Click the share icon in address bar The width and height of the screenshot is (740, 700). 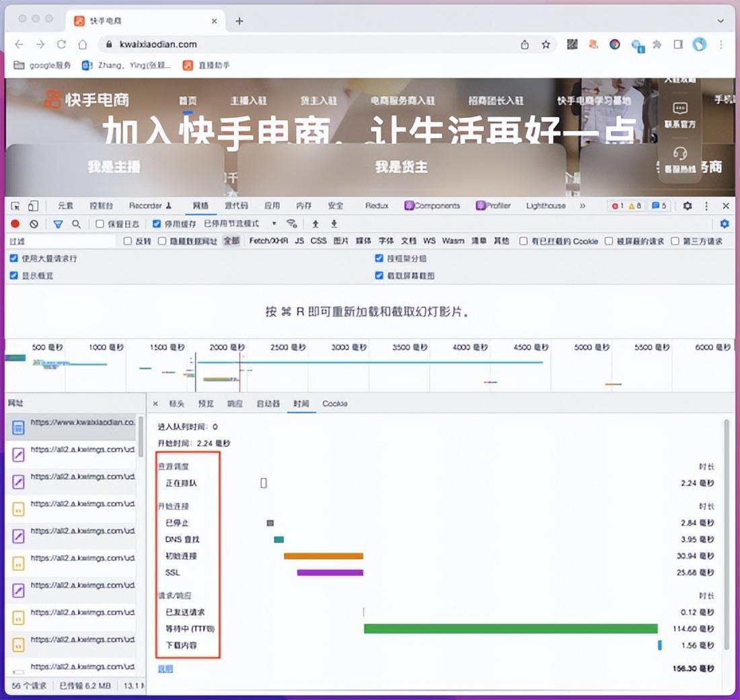(x=524, y=44)
